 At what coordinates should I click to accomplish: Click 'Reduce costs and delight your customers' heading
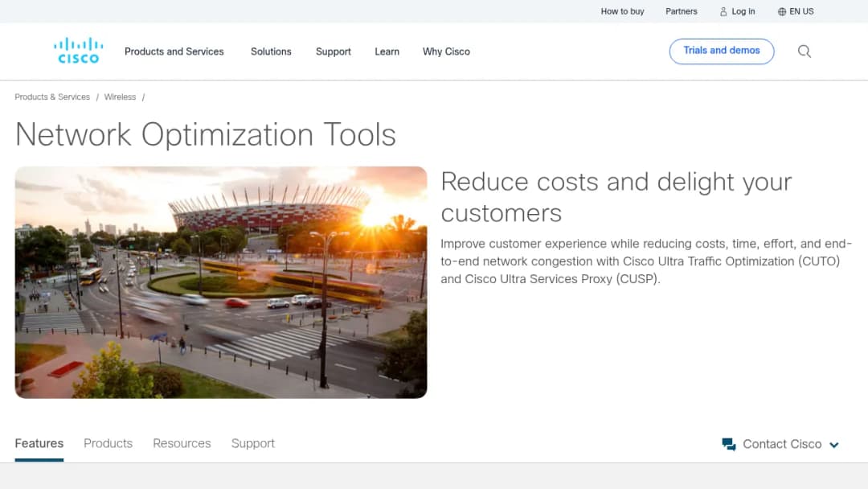click(x=616, y=197)
